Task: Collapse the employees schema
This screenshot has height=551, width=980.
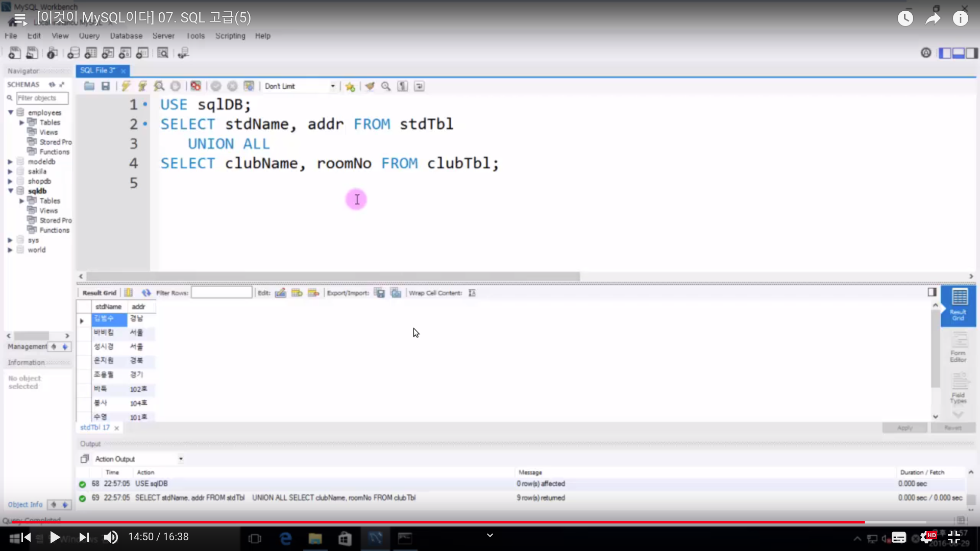Action: (x=10, y=112)
